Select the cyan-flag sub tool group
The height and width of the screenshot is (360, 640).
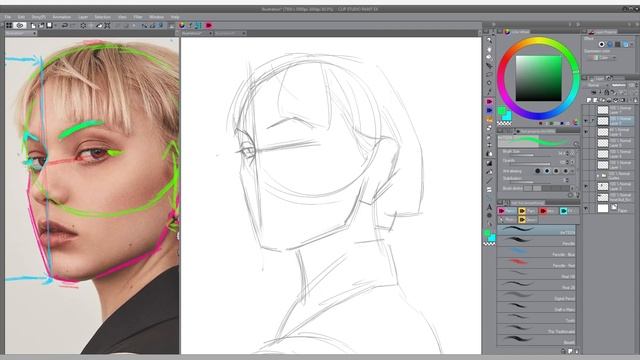pos(569,211)
